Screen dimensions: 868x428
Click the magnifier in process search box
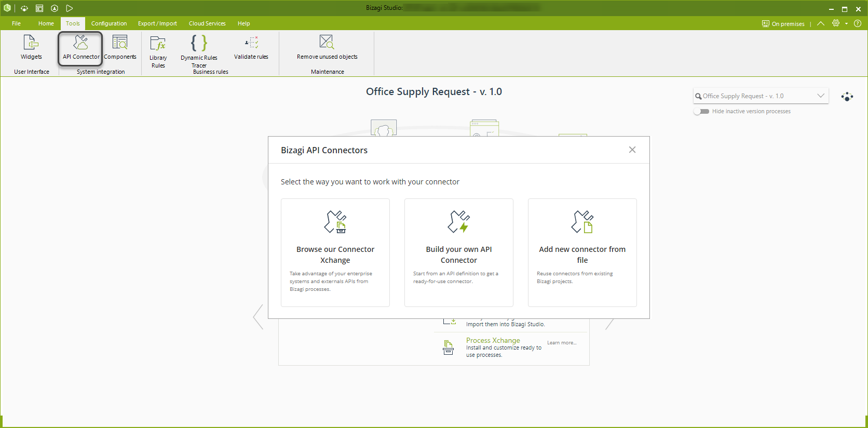click(698, 96)
